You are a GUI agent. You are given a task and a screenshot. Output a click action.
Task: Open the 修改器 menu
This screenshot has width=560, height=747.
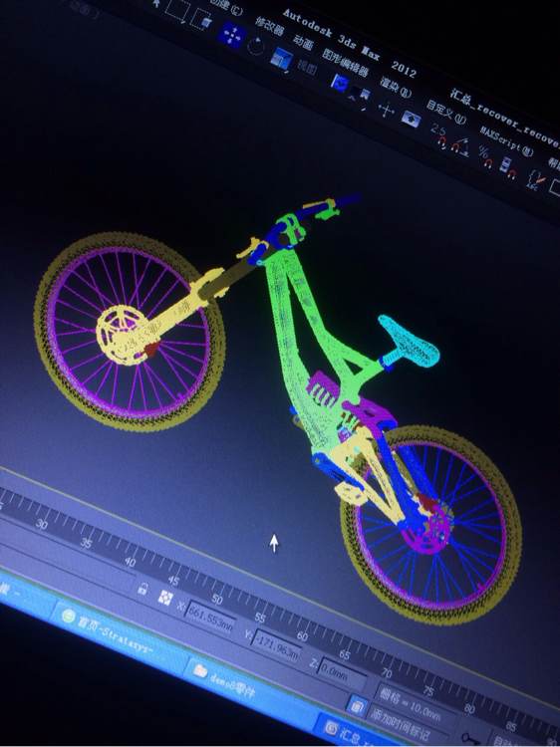(x=270, y=27)
